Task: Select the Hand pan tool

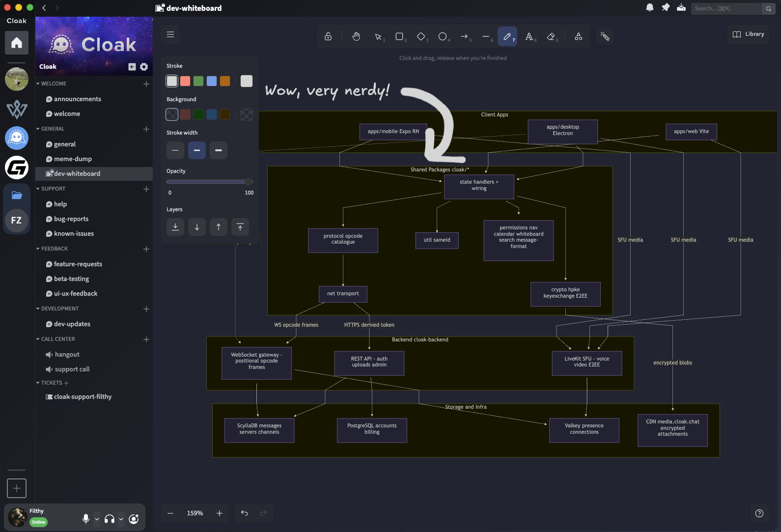Action: [x=356, y=36]
